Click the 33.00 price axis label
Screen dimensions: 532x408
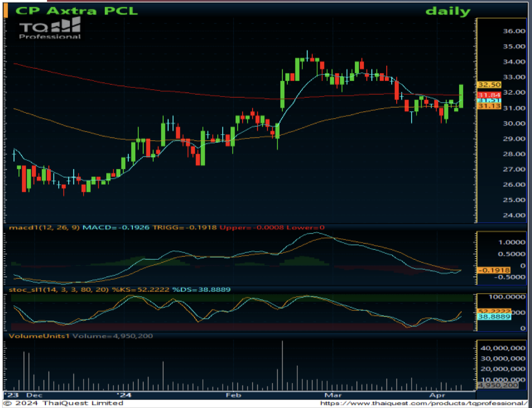click(514, 77)
